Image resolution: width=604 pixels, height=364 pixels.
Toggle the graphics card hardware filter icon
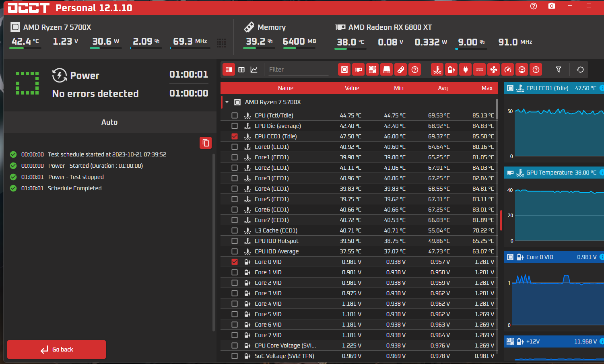coord(359,70)
